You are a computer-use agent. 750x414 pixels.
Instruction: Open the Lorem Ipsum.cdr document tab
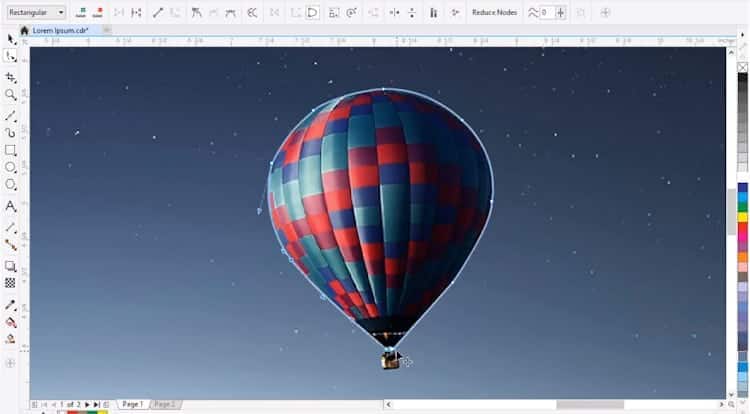coord(60,31)
